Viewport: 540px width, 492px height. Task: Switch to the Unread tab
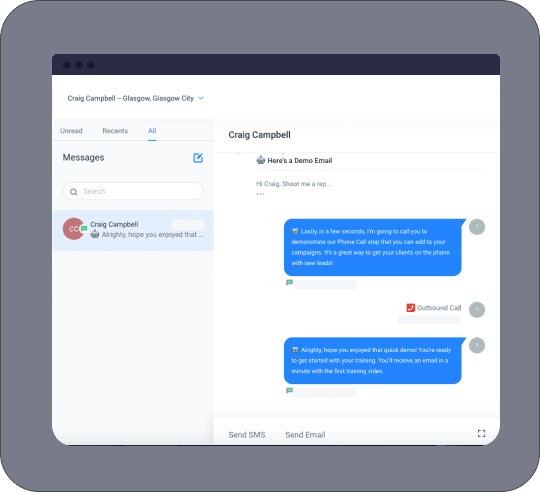click(x=71, y=131)
